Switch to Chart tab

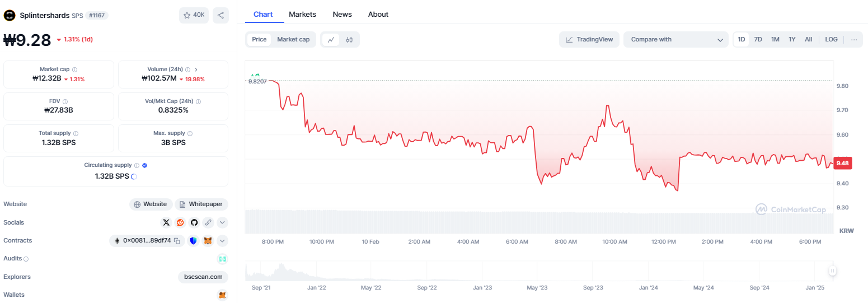pos(263,14)
